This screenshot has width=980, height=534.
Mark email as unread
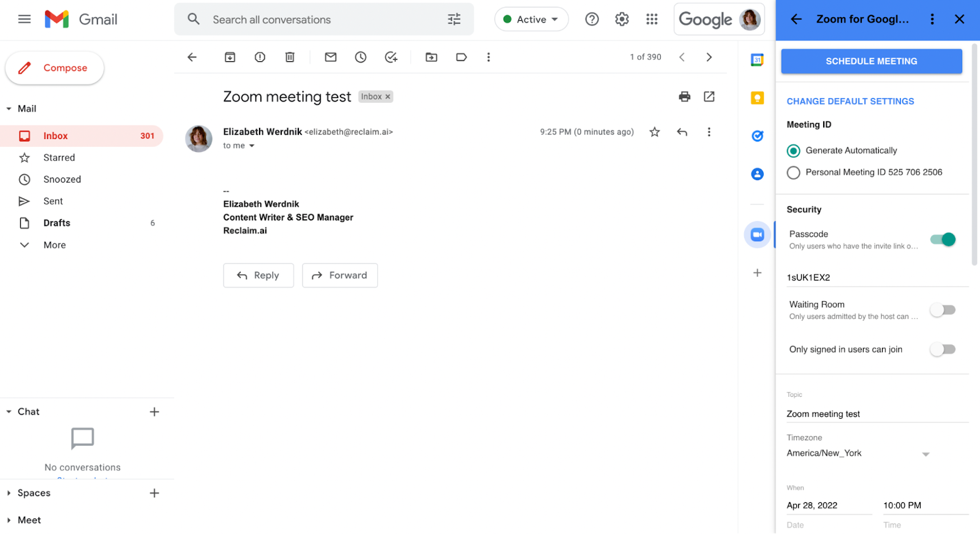pos(331,57)
